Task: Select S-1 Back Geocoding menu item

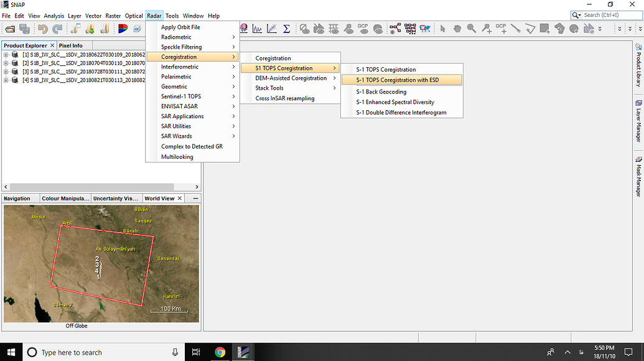Action: (x=381, y=91)
